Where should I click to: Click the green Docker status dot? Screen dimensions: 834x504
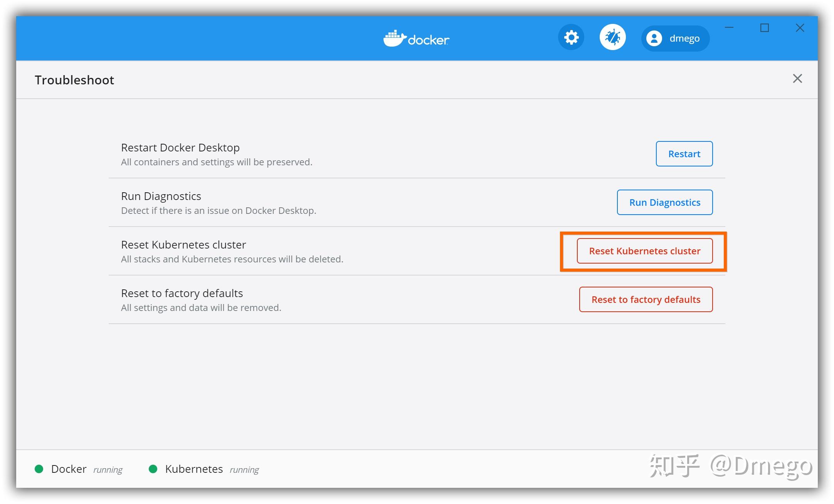39,469
